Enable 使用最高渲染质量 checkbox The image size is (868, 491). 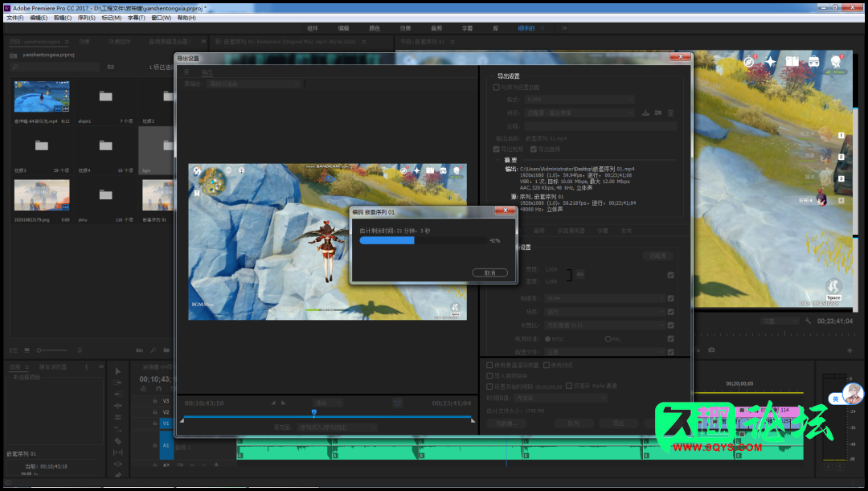[x=490, y=364]
